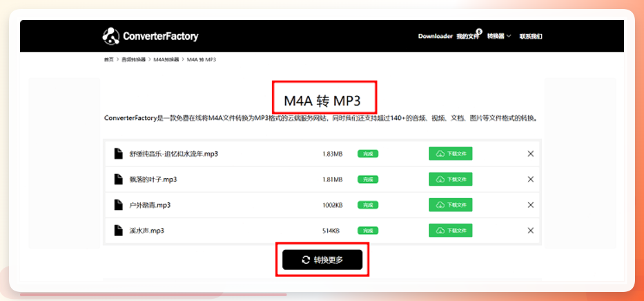The width and height of the screenshot is (644, 301).
Task: Click the 转换更多 button
Action: (x=322, y=260)
